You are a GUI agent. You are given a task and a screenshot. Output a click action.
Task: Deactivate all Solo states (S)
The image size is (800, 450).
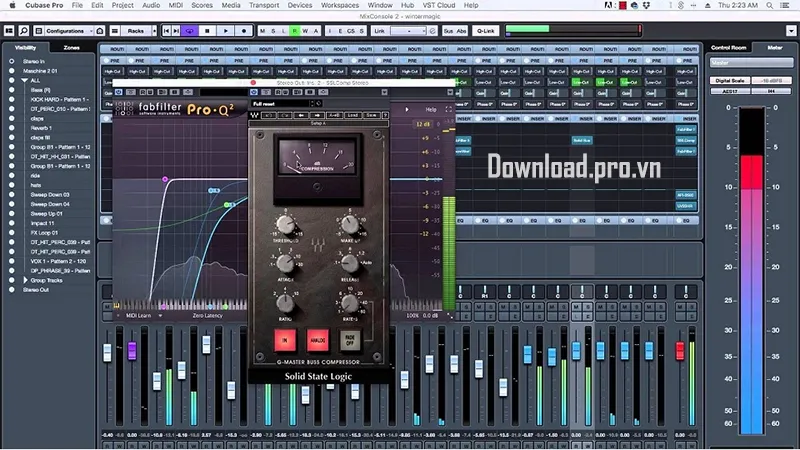(273, 31)
